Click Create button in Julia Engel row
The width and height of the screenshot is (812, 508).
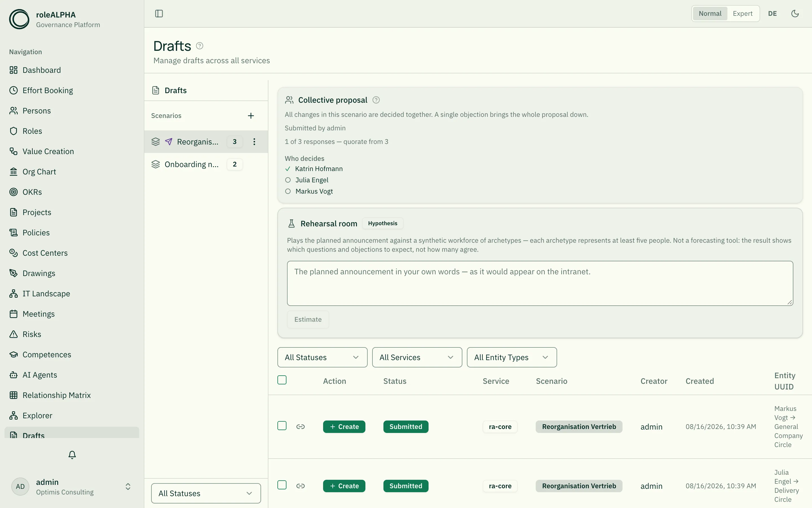344,486
